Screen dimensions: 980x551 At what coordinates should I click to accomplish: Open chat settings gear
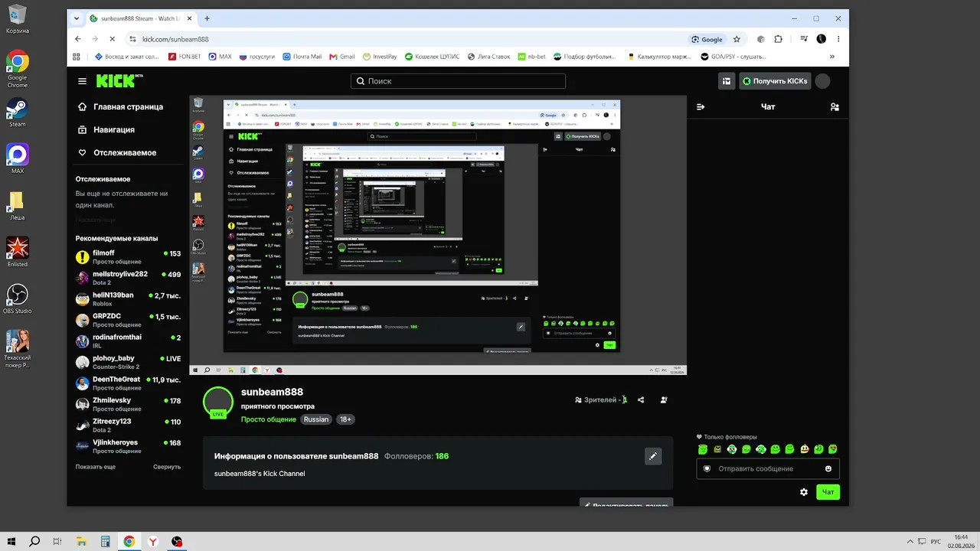coord(804,492)
